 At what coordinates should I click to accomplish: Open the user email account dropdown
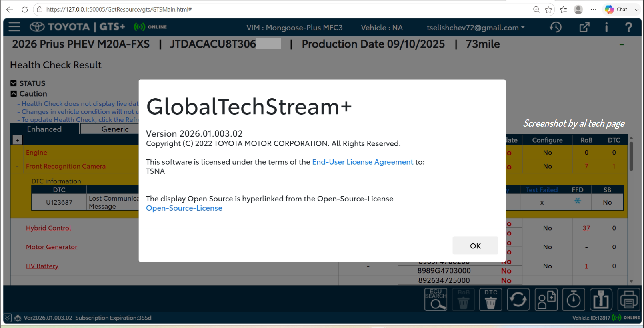pyautogui.click(x=476, y=28)
